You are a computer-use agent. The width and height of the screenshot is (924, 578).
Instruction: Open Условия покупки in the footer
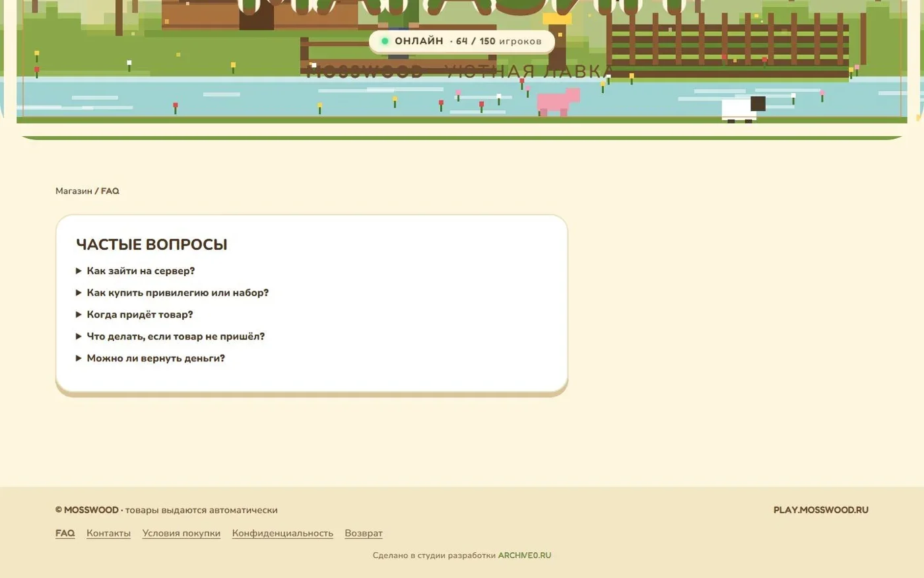[x=181, y=533]
